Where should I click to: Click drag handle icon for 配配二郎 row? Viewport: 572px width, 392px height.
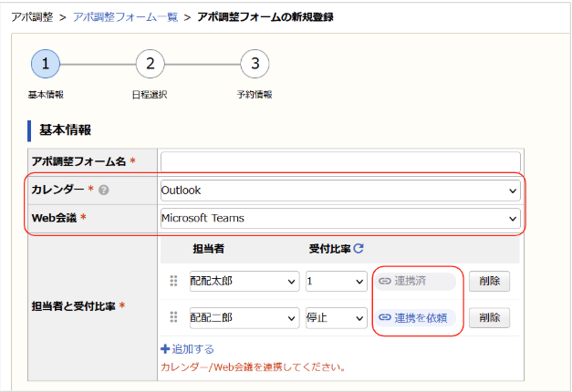(174, 317)
